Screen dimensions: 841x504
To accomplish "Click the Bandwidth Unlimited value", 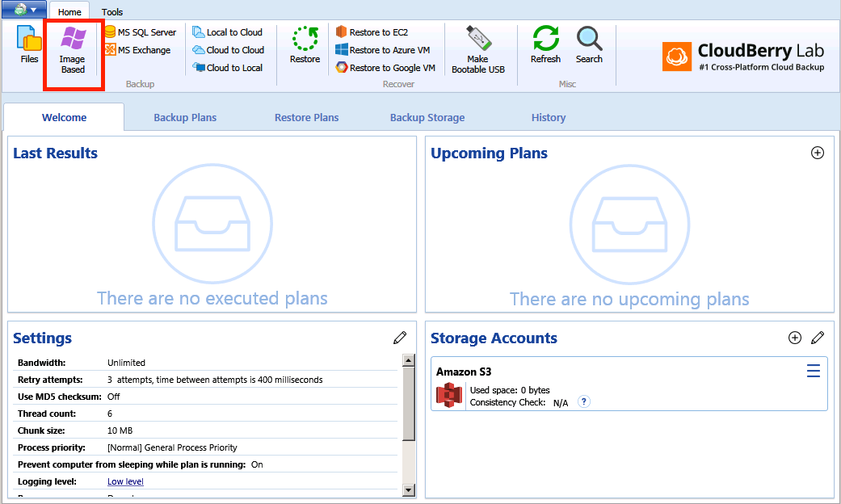I will tap(126, 363).
